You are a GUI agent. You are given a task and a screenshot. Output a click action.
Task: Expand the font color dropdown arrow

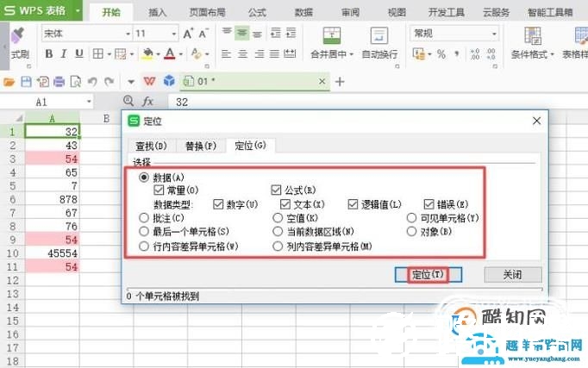click(x=181, y=54)
